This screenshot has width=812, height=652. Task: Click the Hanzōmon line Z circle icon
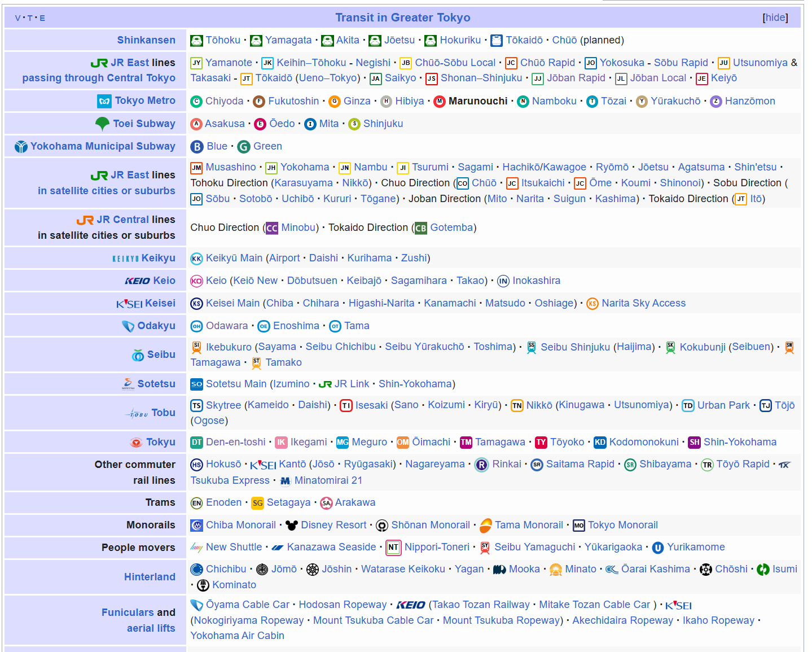pyautogui.click(x=716, y=102)
